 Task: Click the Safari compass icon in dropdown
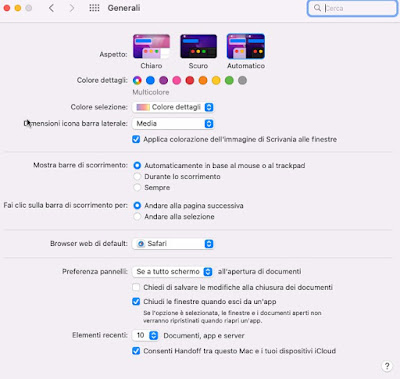pyautogui.click(x=141, y=244)
